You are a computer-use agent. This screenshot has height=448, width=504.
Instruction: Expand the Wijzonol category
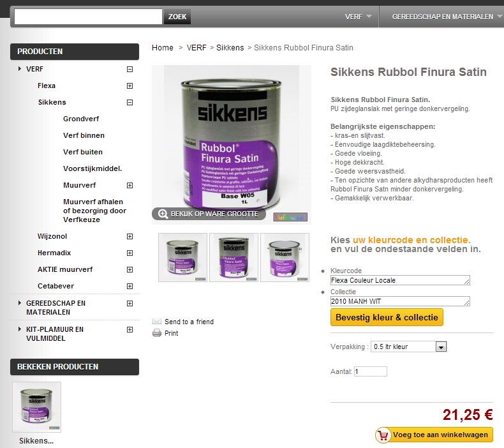click(x=130, y=236)
